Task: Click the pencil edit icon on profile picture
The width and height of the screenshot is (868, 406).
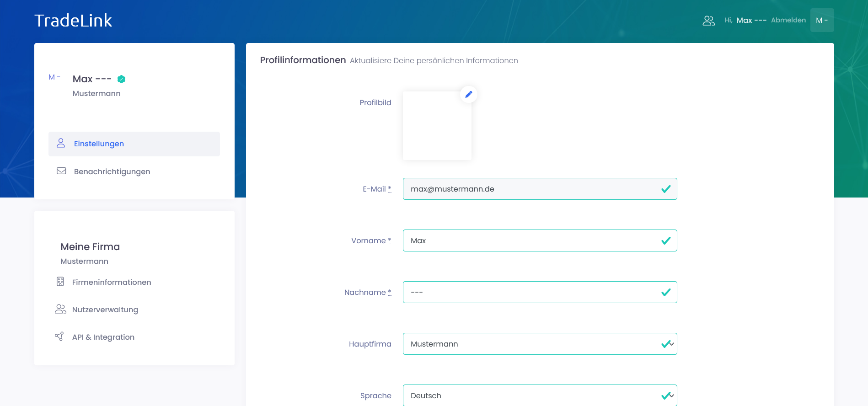Action: pyautogui.click(x=468, y=94)
